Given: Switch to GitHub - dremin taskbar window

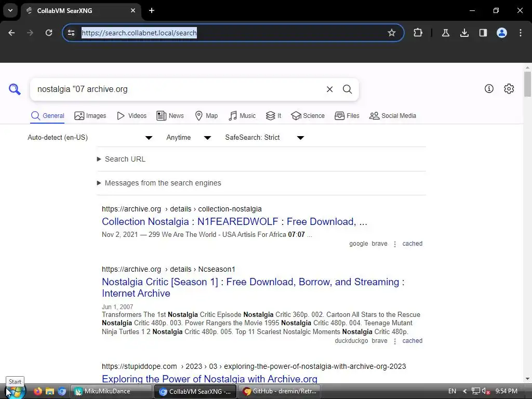Looking at the screenshot, I should click(x=279, y=391).
